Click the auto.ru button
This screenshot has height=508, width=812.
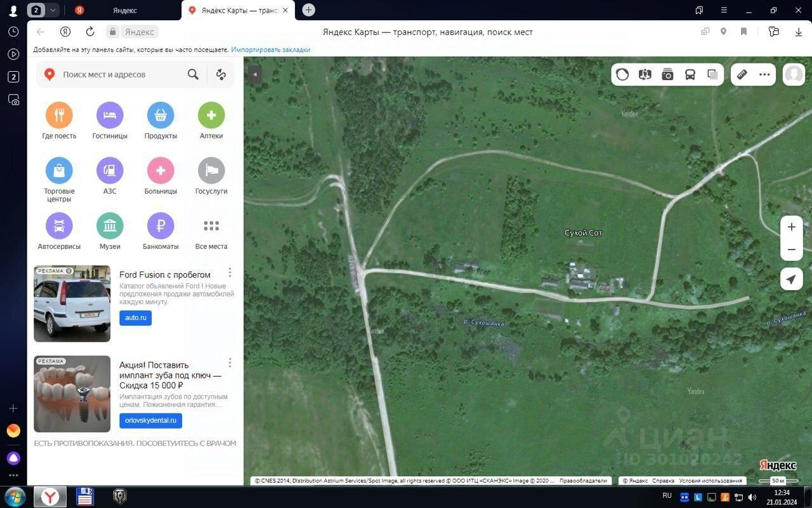135,317
